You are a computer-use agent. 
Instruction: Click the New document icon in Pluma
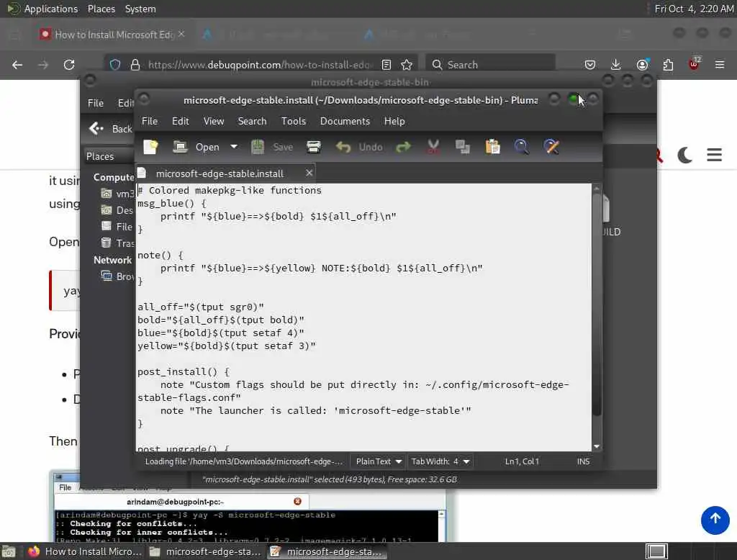point(150,147)
